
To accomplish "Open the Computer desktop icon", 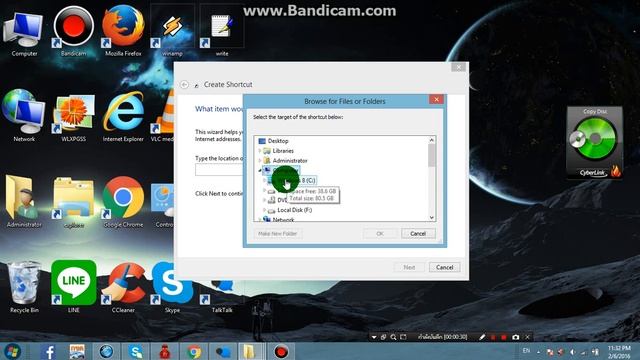I will coord(24,33).
